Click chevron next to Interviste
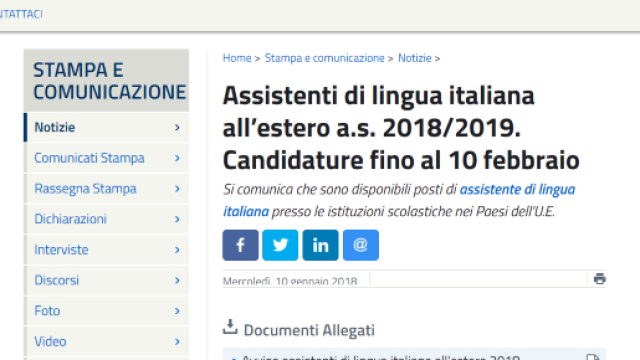The height and width of the screenshot is (360, 640). (177, 250)
